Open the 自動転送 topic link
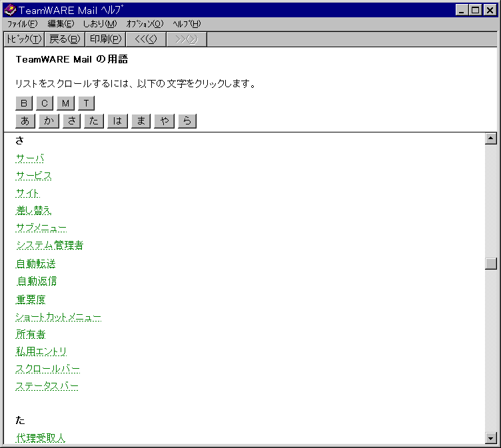The width and height of the screenshot is (501, 448). coord(35,264)
